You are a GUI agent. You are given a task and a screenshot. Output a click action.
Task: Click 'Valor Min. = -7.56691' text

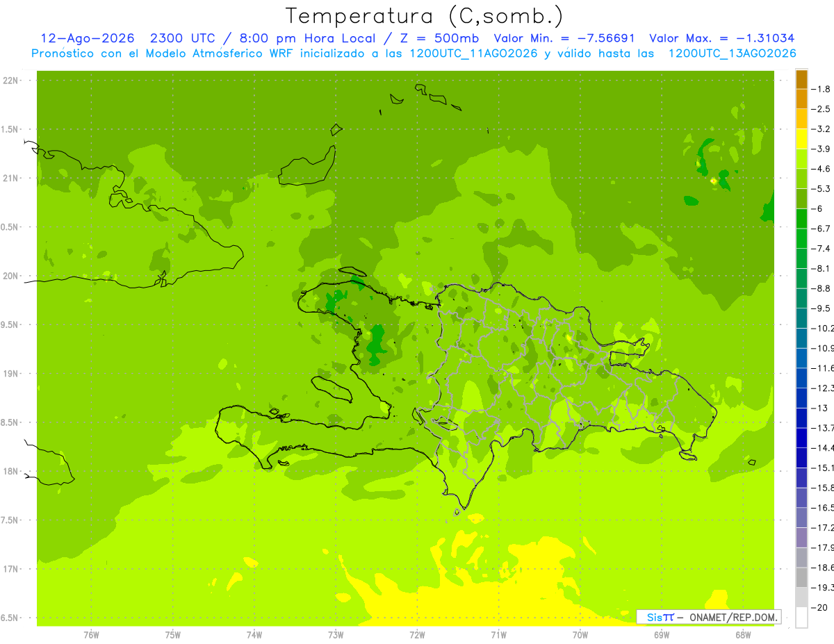tap(564, 38)
